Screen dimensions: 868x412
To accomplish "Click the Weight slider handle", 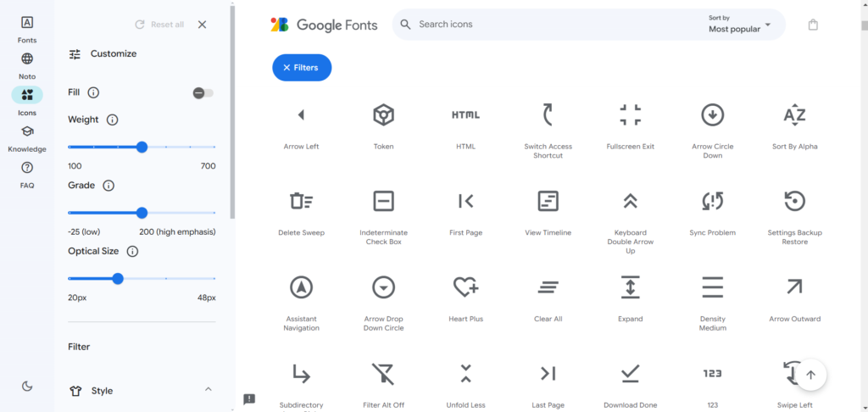I will [142, 147].
